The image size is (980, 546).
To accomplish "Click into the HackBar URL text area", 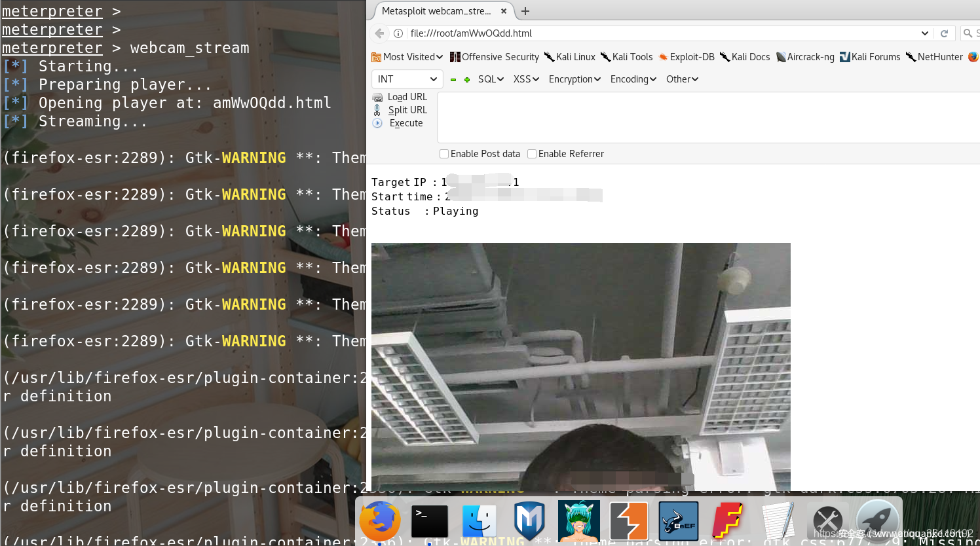I will (708, 118).
